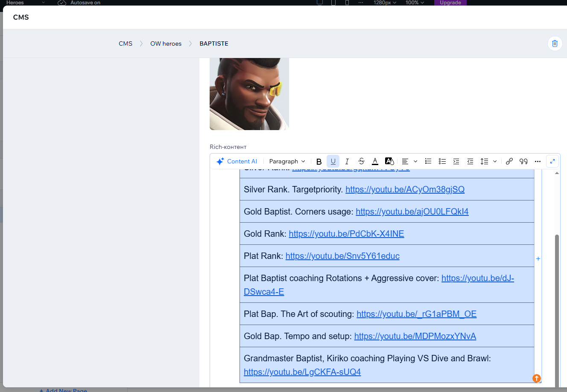Click text 'Grandmaster Baptist, Kiriko coaching'

314,358
